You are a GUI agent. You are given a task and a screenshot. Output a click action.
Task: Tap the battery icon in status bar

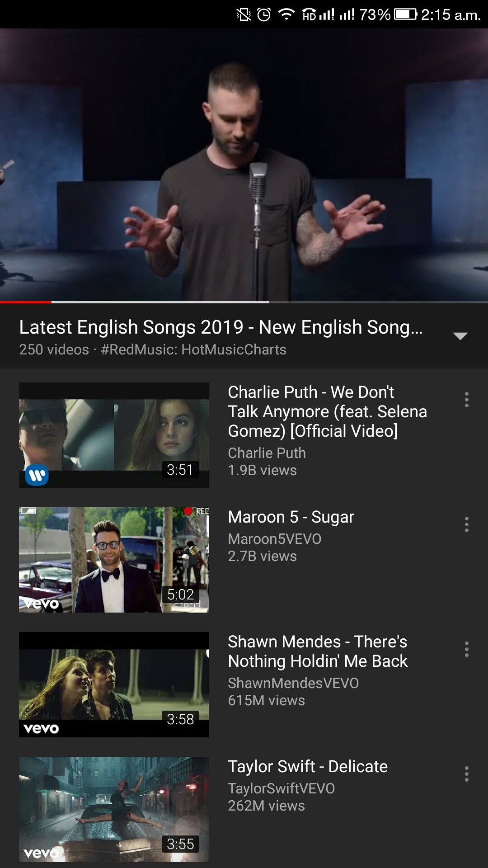pyautogui.click(x=405, y=14)
